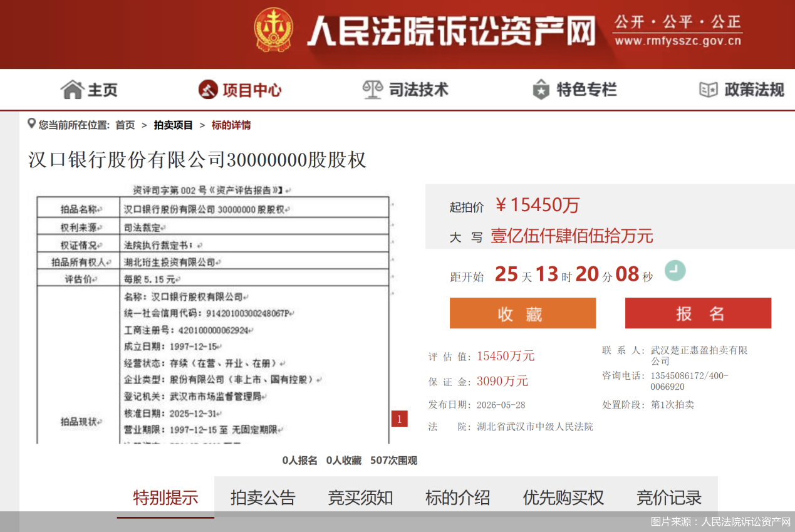The height and width of the screenshot is (532, 795).
Task: Click the red 报名 button
Action: tap(698, 313)
